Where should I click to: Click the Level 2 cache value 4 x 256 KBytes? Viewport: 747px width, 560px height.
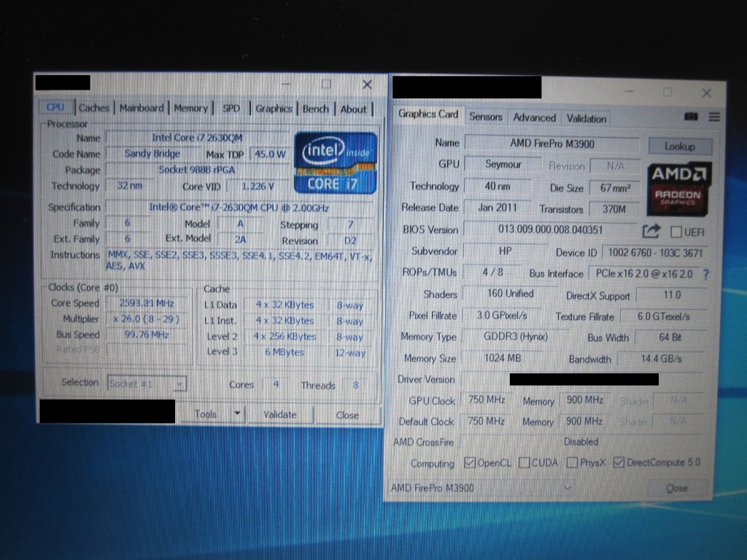click(x=285, y=336)
